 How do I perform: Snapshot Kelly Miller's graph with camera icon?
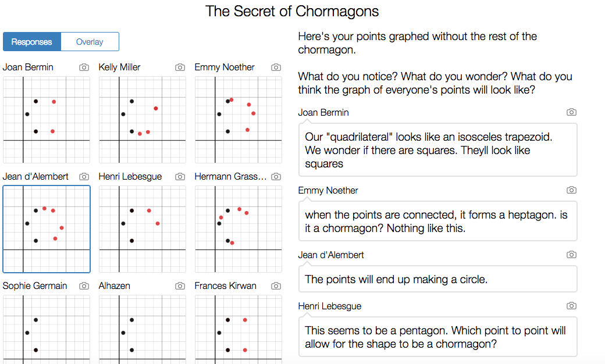tap(180, 67)
